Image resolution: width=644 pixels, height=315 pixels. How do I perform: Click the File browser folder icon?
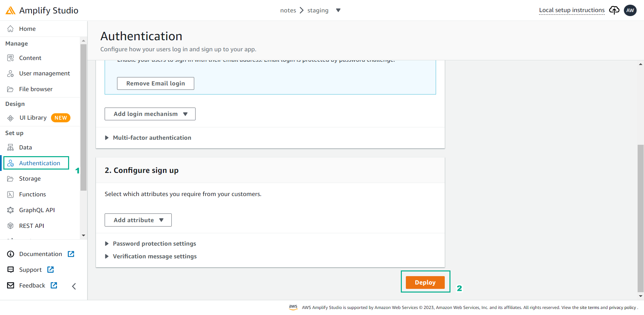[10, 89]
